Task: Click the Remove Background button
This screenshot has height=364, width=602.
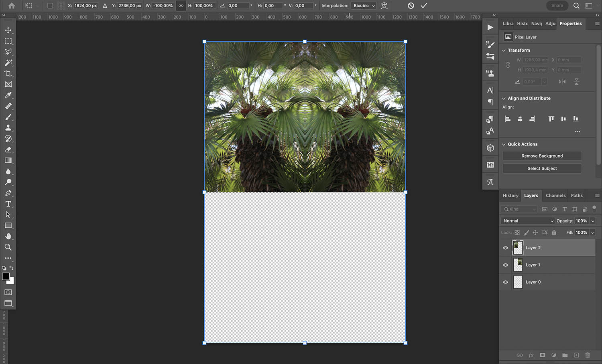Action: (x=542, y=156)
